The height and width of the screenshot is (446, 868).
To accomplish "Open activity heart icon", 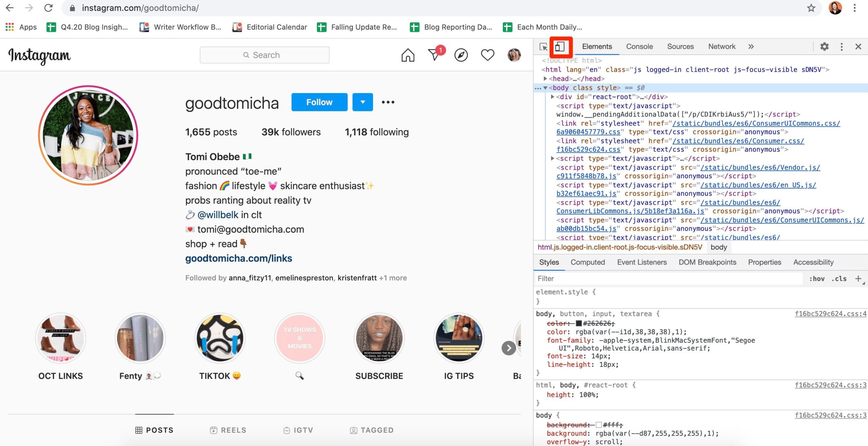I will point(488,55).
